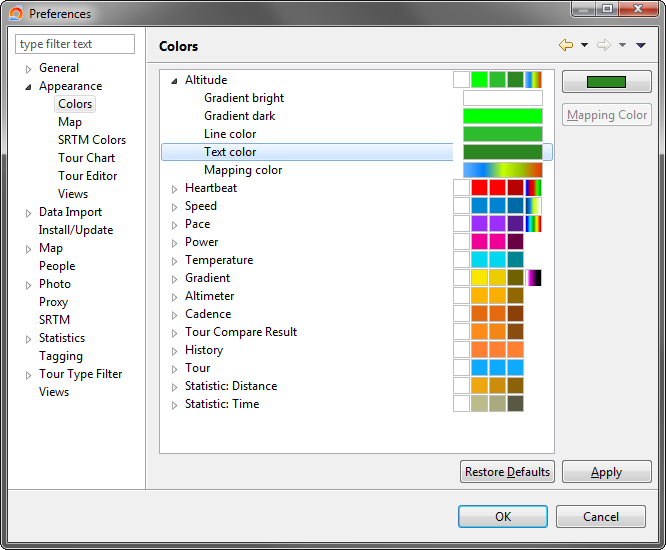The width and height of the screenshot is (666, 550).
Task: Click the back navigation arrow icon
Action: point(566,45)
